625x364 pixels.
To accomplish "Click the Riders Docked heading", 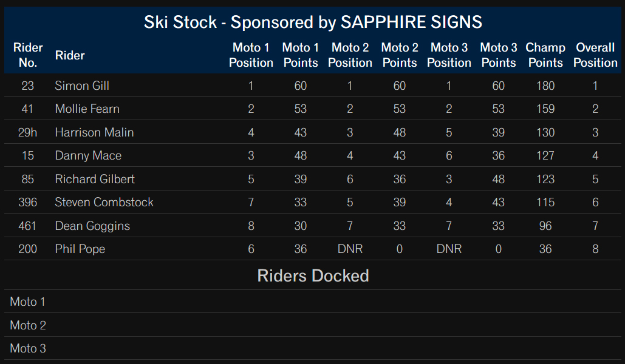I will click(313, 275).
